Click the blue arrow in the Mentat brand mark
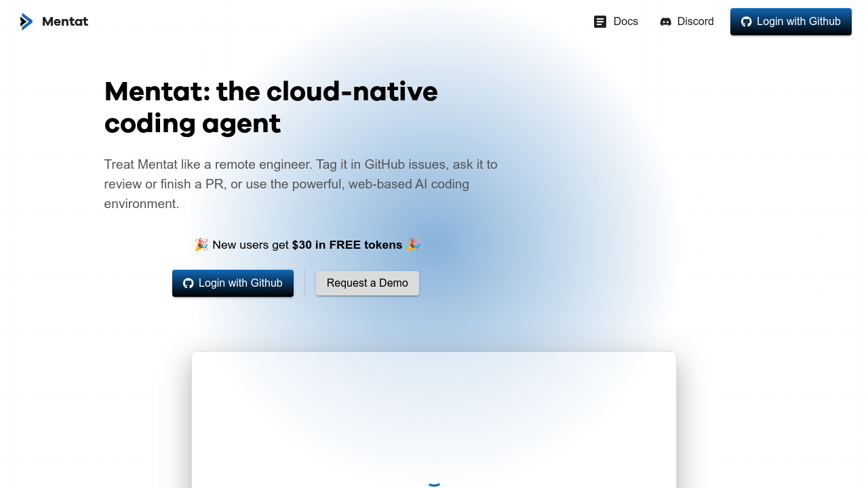The image size is (868, 488). 26,21
